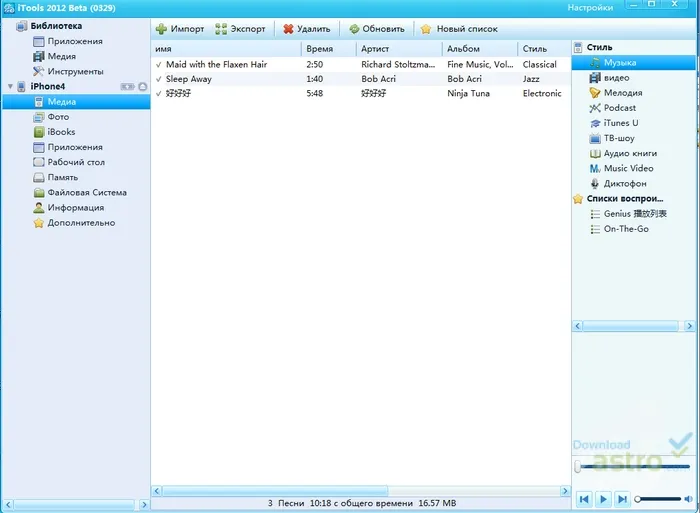Open the Информация section
Viewport: 700px width, 513px height.
[x=69, y=208]
